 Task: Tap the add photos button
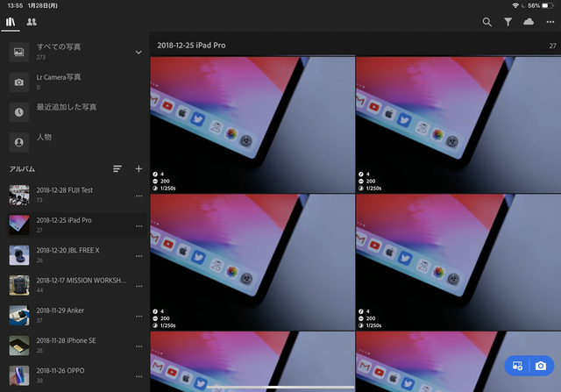coord(518,366)
